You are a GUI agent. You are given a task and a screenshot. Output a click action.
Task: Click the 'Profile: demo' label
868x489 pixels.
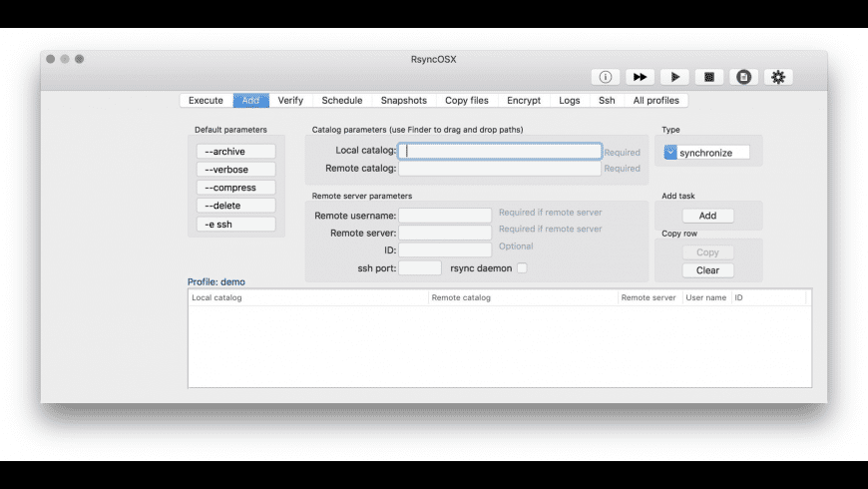point(217,281)
